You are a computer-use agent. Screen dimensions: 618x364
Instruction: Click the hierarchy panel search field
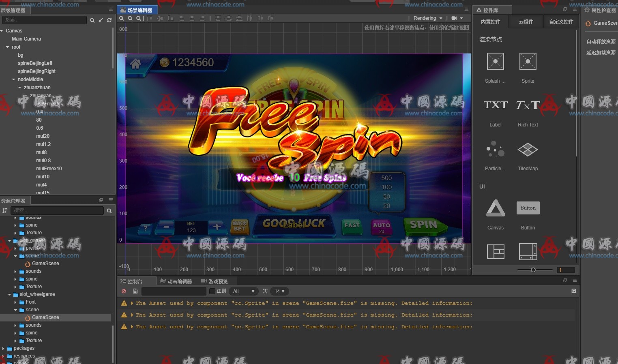(44, 20)
